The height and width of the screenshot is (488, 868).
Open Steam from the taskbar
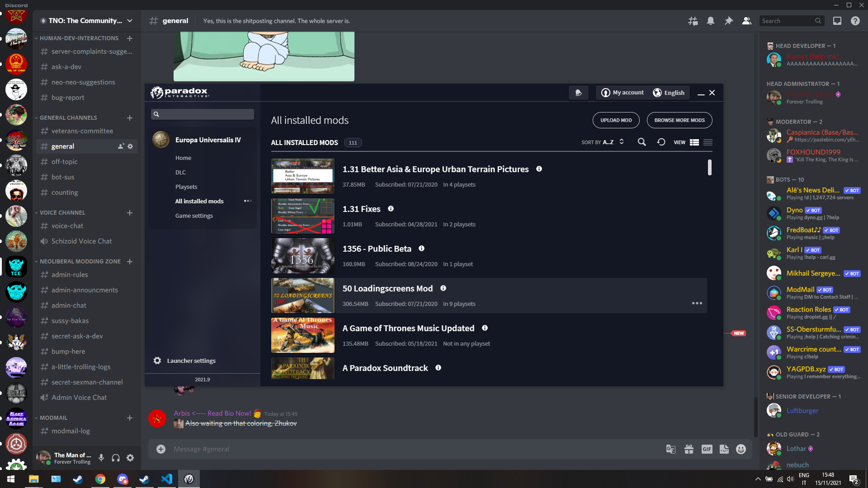pos(78,479)
